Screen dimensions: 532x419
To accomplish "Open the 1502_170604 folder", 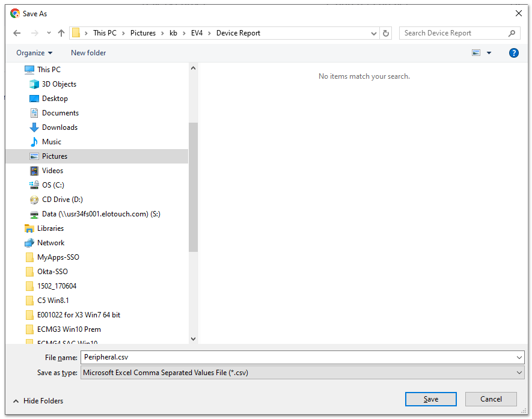I will tap(57, 286).
